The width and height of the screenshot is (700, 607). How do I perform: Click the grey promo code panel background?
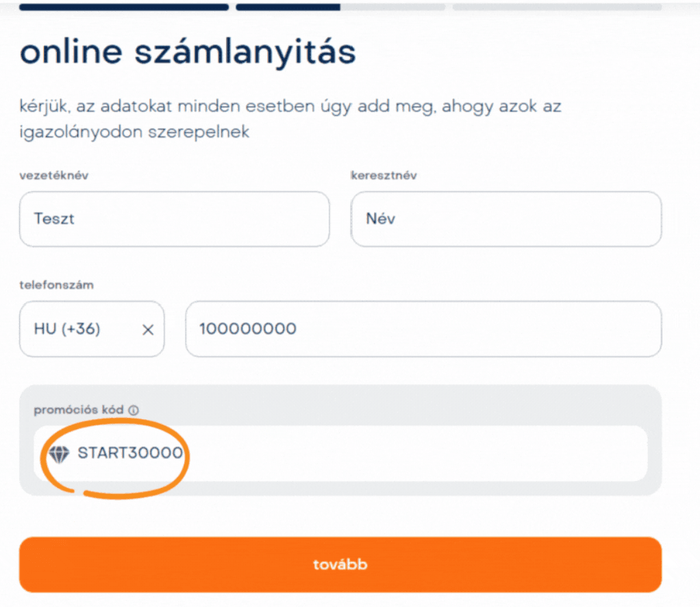point(411,404)
